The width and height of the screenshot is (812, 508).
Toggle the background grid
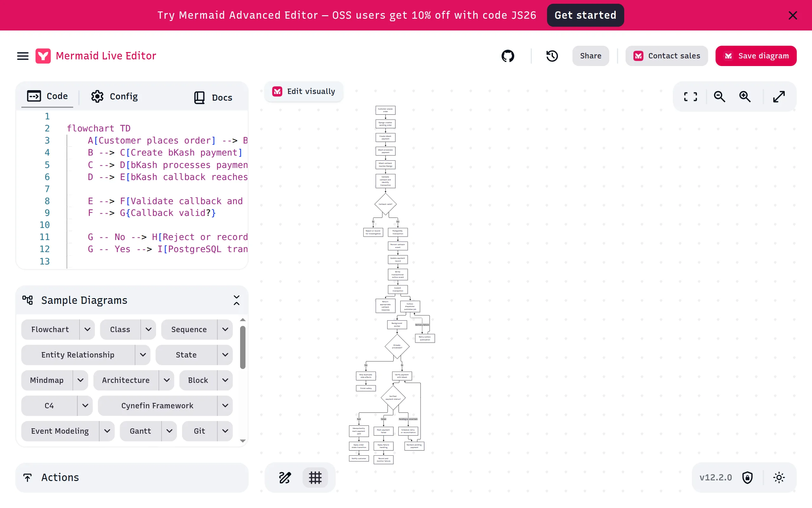[x=315, y=478]
